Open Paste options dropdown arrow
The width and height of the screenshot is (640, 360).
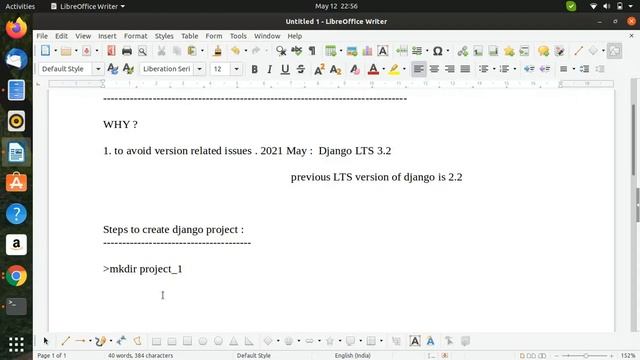[x=202, y=51]
